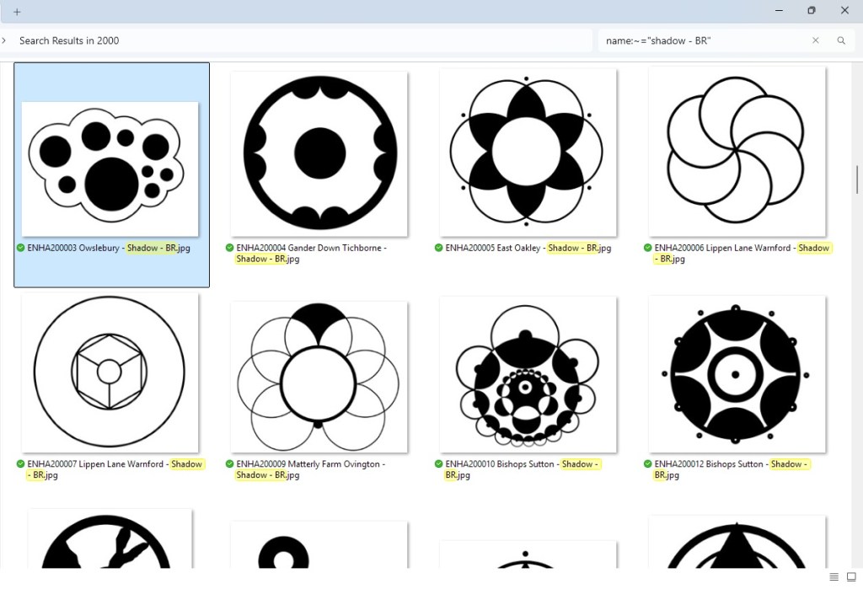This screenshot has height=616, width=863.
Task: Click green sync checkmark next to ENHA200005 East Oakley
Action: pos(438,248)
